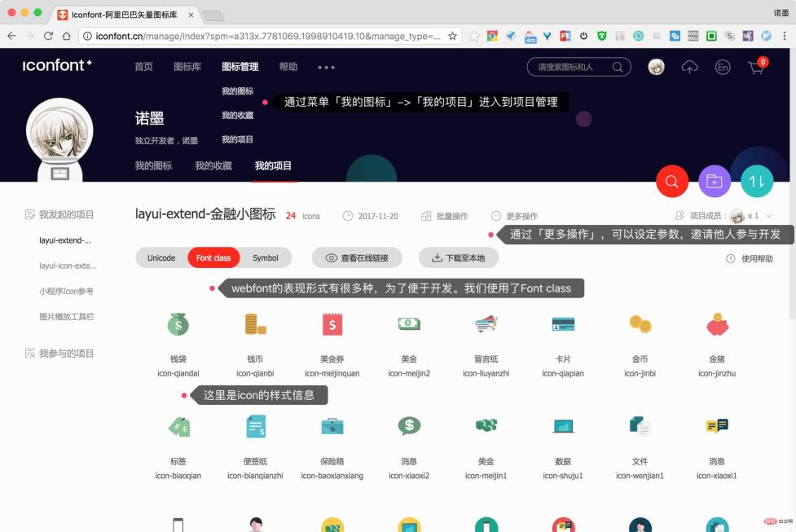796x532 pixels.
Task: Select the 保险箱 icon-baoxianxiang briefcase icon
Action: (332, 426)
